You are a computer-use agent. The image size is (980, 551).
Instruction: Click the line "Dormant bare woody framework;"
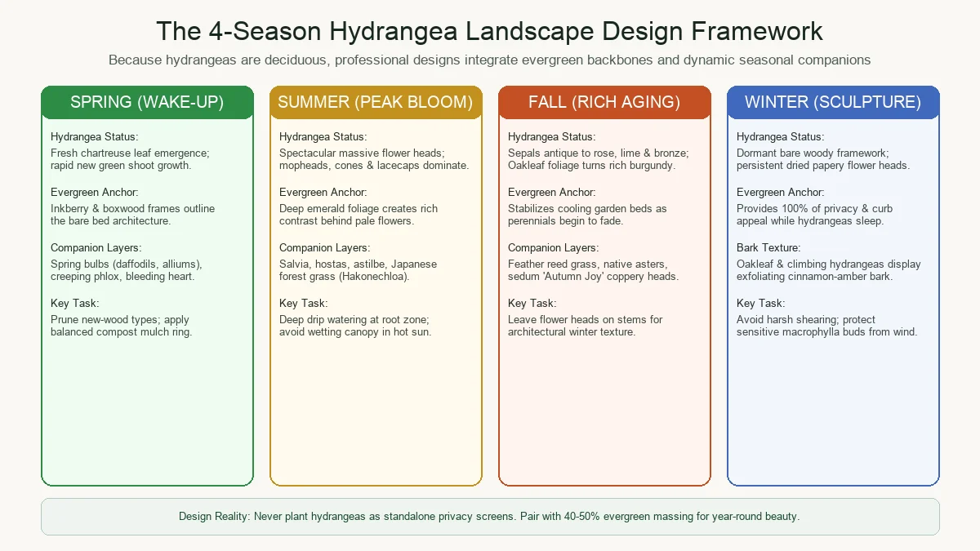813,153
